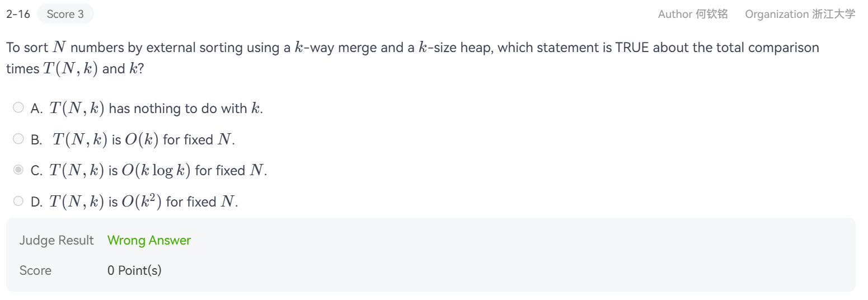868x300 pixels.
Task: Click the 'Organization' label in header
Action: [776, 14]
